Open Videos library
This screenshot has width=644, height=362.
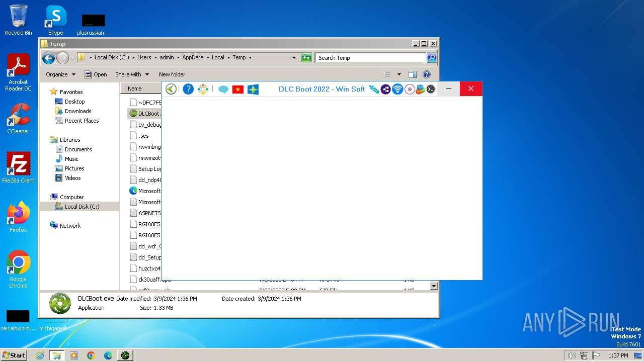tap(72, 178)
